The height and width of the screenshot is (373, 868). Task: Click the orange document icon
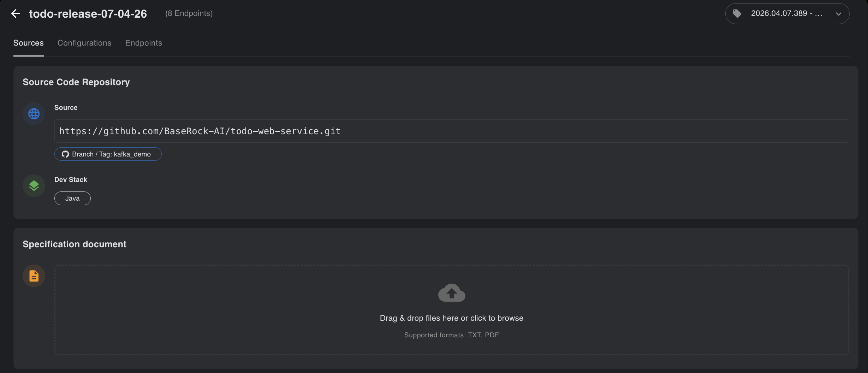34,276
